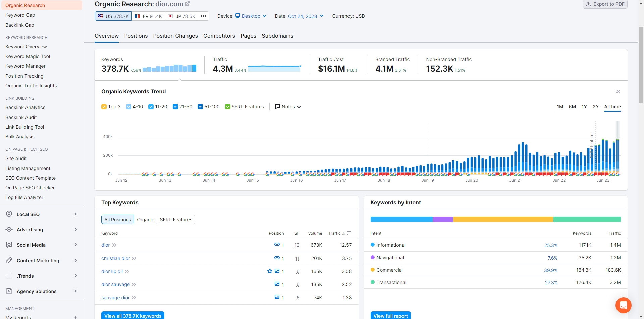Click the desktop device monitor icon

238,16
